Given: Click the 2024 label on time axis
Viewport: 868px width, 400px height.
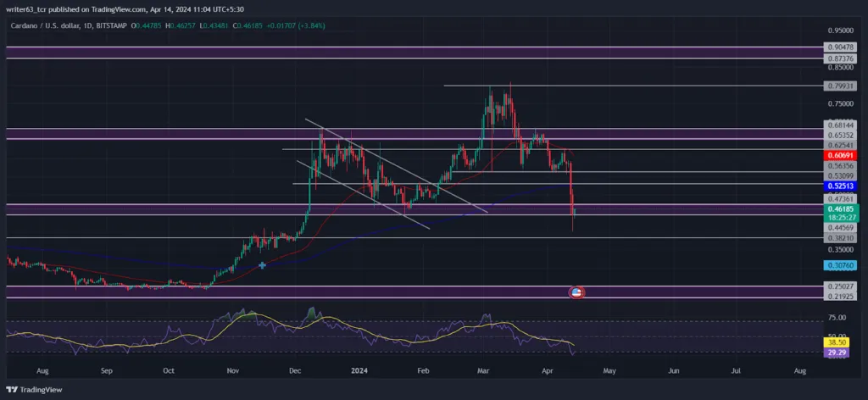Looking at the screenshot, I should 359,370.
